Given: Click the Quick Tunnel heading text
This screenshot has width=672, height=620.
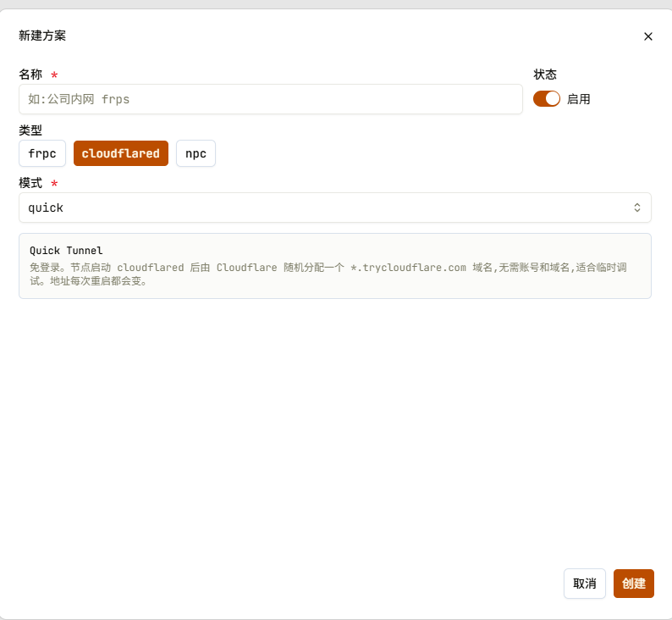Looking at the screenshot, I should pyautogui.click(x=66, y=251).
